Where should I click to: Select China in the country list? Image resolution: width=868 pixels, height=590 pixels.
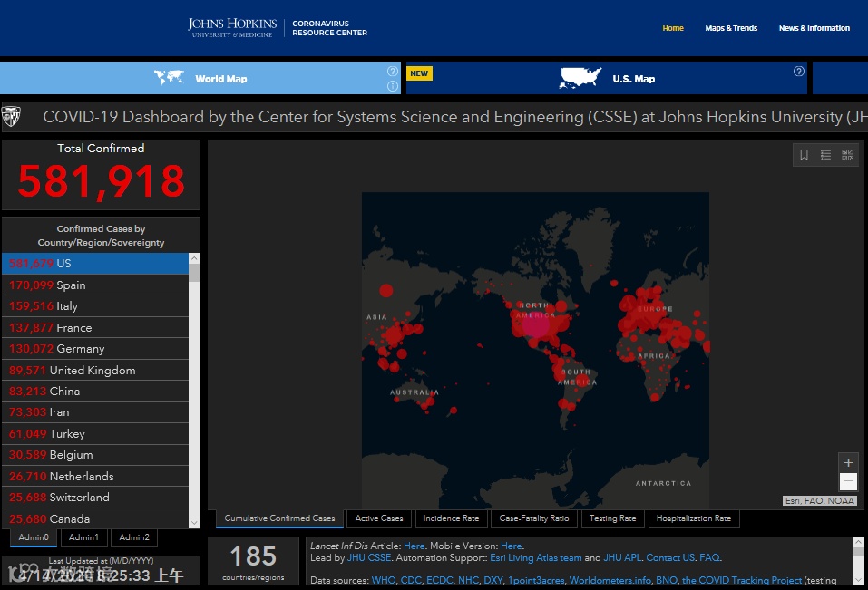pyautogui.click(x=95, y=391)
